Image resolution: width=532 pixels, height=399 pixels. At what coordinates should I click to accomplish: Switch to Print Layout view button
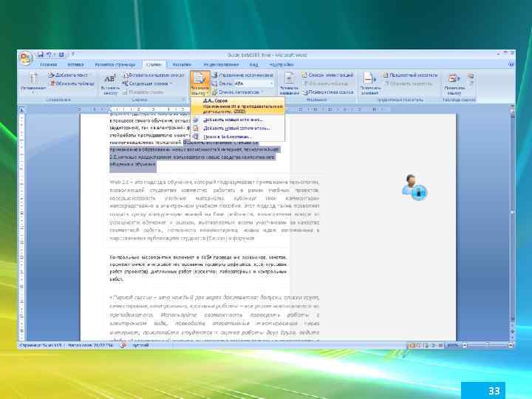coord(412,345)
